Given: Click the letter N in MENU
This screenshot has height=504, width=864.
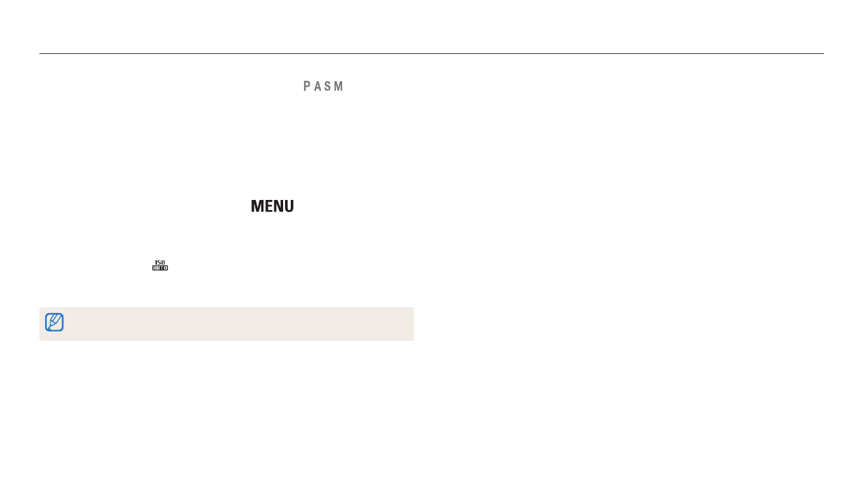Looking at the screenshot, I should coord(277,206).
